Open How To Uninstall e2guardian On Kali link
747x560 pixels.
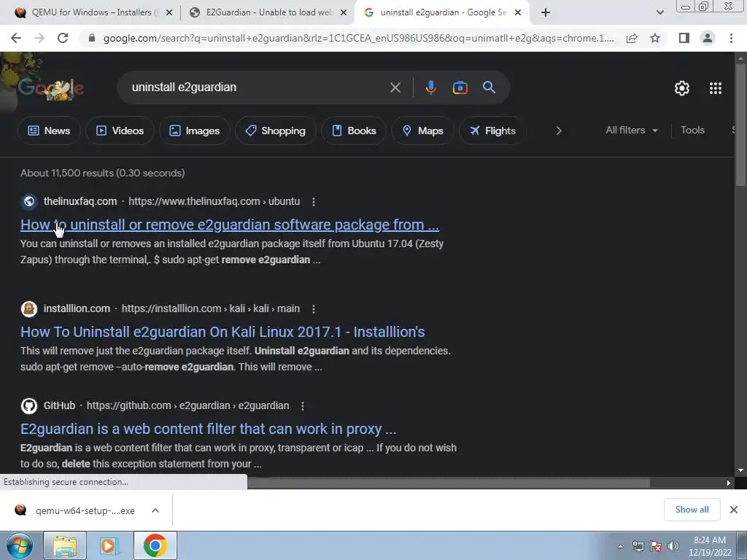222,332
